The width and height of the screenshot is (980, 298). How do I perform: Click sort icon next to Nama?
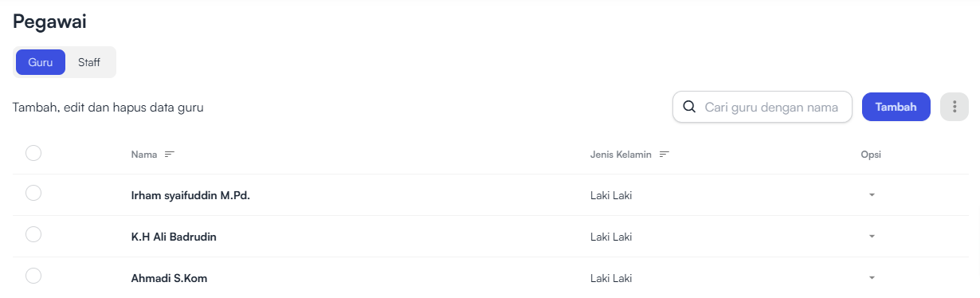[x=169, y=155]
